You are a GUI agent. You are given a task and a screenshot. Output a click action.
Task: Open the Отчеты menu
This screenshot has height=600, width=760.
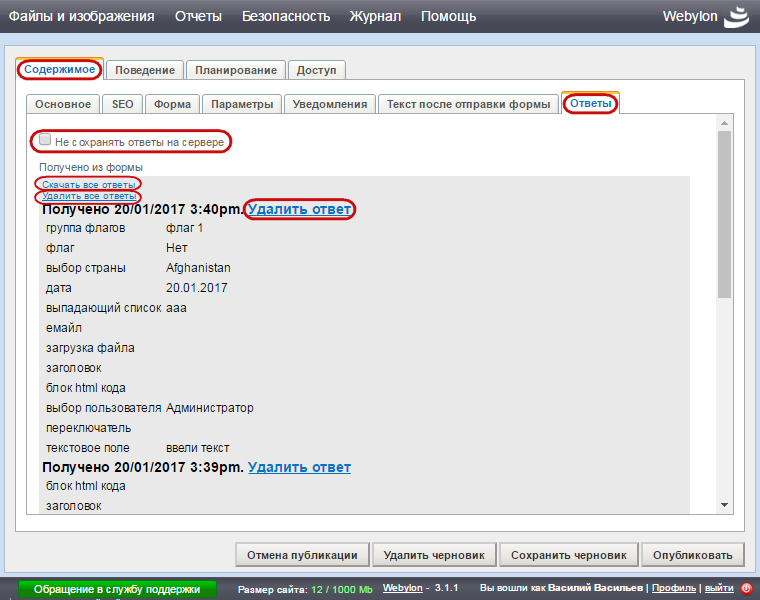click(x=198, y=16)
